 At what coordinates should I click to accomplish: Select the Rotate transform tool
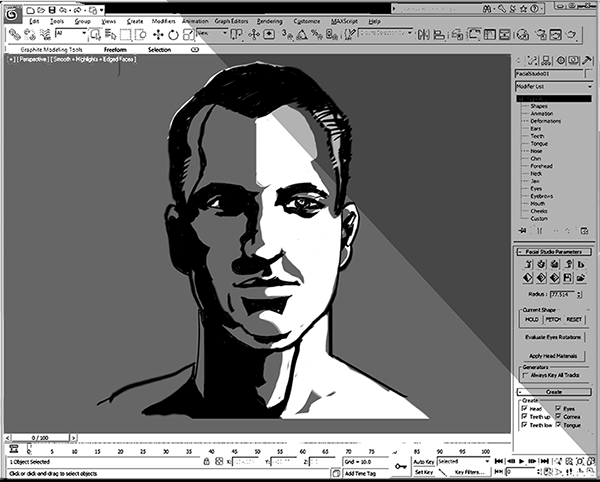click(172, 34)
